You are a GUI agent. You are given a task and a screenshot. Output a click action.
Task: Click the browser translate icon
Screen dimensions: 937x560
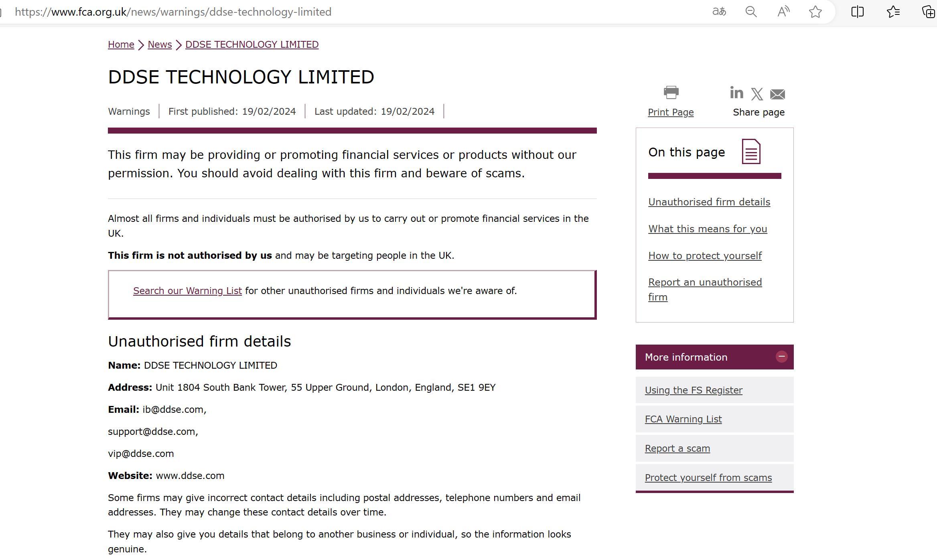click(x=719, y=12)
